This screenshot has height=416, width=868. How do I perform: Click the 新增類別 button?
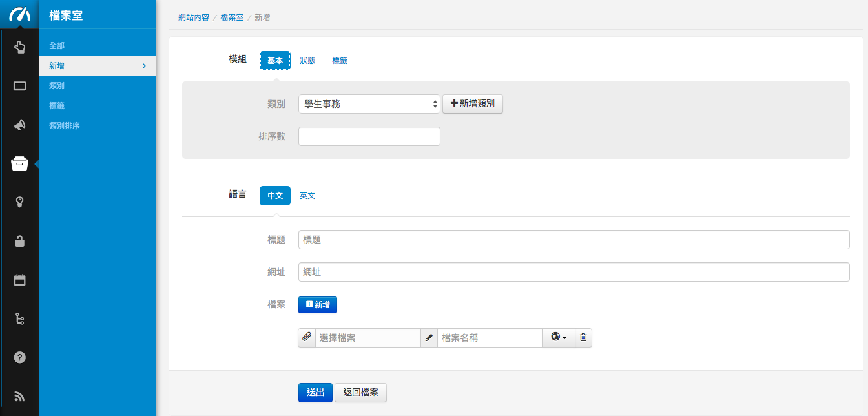click(472, 104)
